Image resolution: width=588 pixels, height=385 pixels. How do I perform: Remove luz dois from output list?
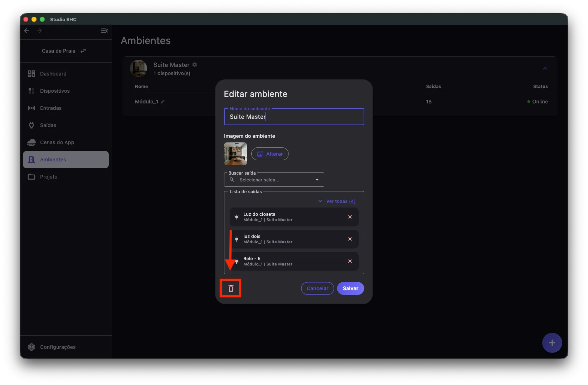pyautogui.click(x=350, y=239)
